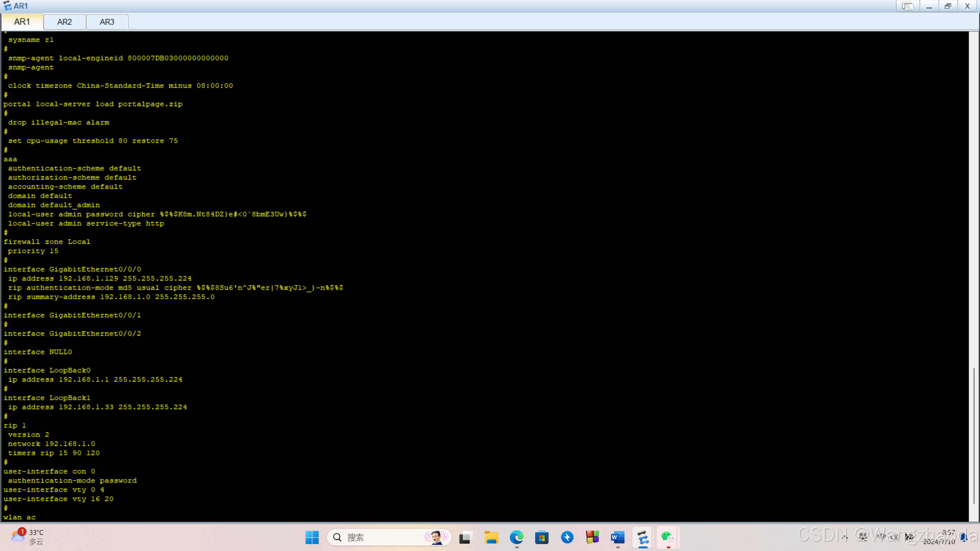
Task: Open the clock and date panel
Action: point(940,537)
